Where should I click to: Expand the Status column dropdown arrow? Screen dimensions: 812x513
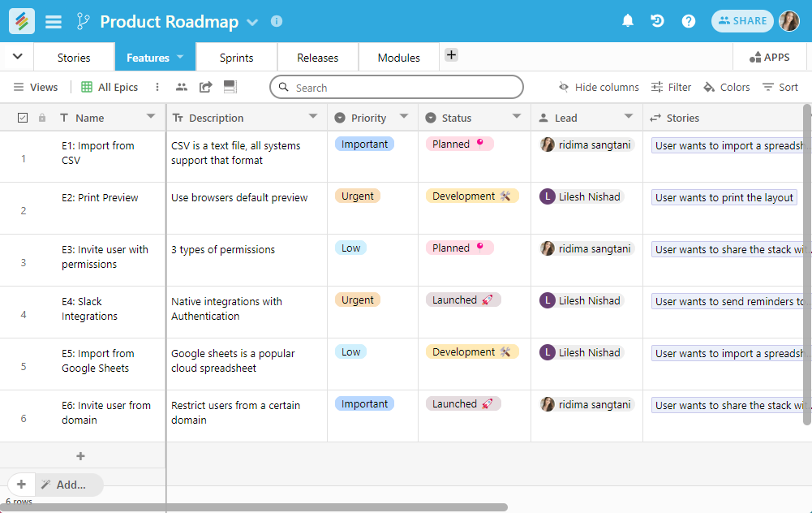[x=518, y=117]
